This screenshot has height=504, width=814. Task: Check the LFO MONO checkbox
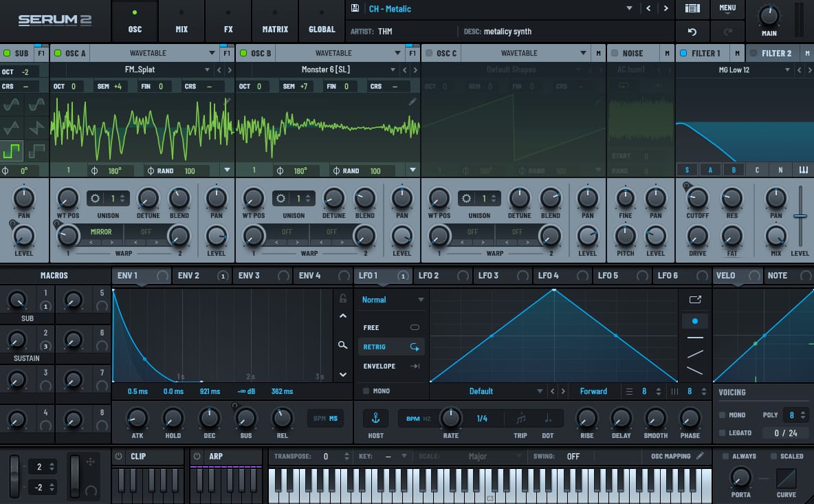[x=366, y=391]
